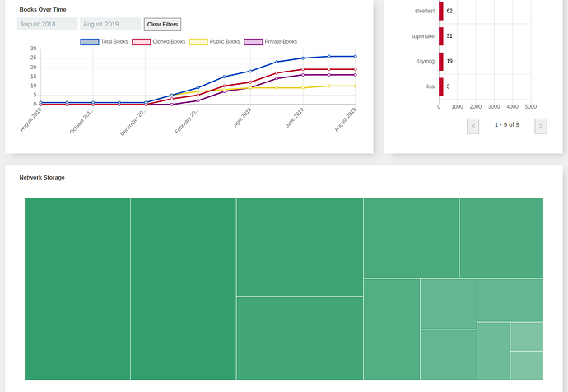Open the August 2018 start date picker
Screen dimensions: 568x392
coord(47,25)
